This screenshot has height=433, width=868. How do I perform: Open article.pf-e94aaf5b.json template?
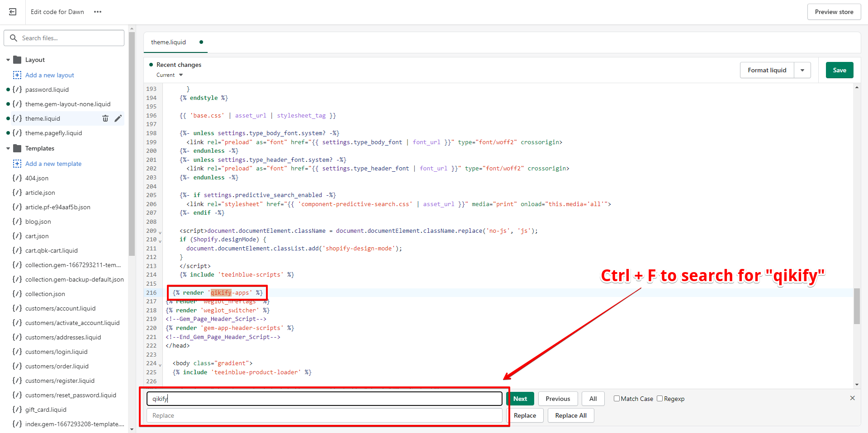58,207
